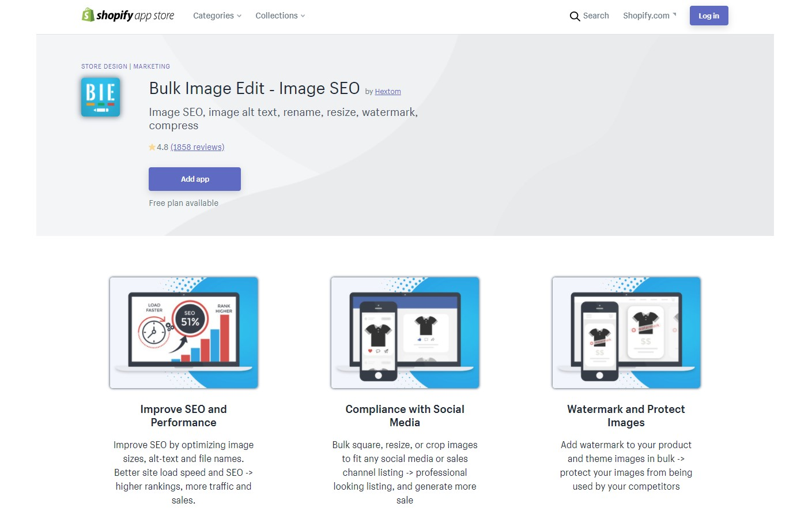Image resolution: width=812 pixels, height=526 pixels.
Task: Click the paragraph about bulk square, resize, crop
Action: pos(405,472)
